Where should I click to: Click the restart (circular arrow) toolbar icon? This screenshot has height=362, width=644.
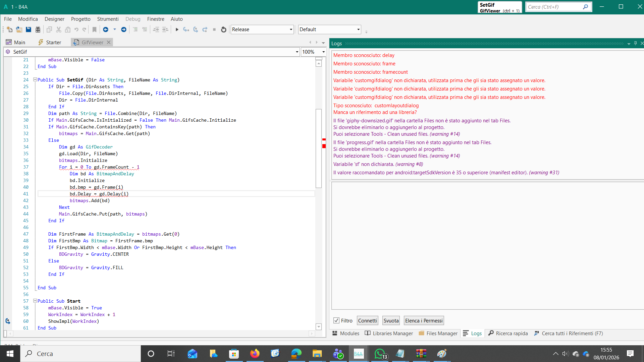pyautogui.click(x=224, y=29)
